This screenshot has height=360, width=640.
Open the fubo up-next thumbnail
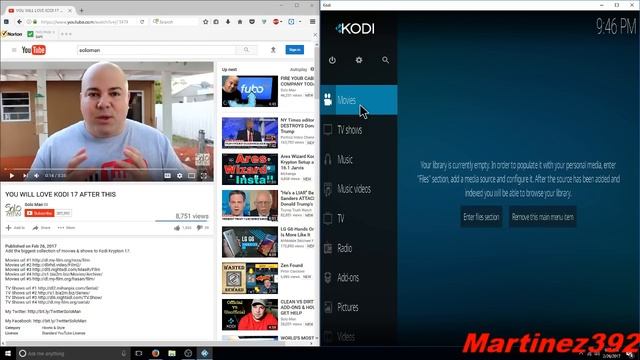pos(250,91)
